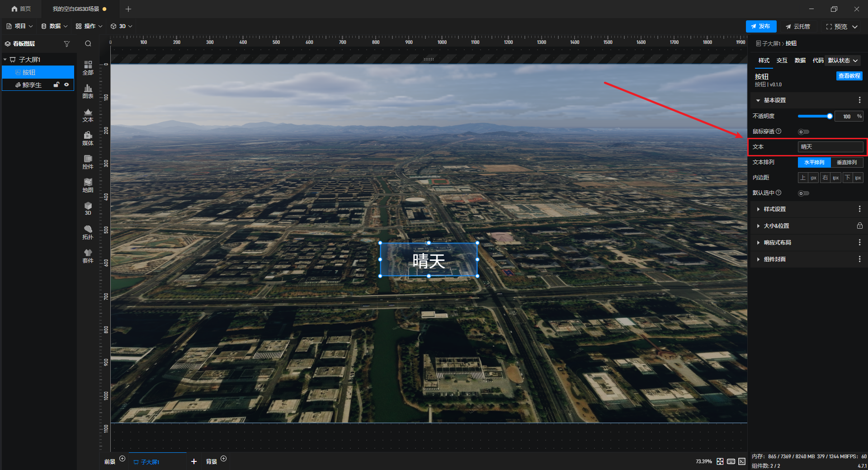
Task: Open the 项目 dropdown menu
Action: click(20, 26)
